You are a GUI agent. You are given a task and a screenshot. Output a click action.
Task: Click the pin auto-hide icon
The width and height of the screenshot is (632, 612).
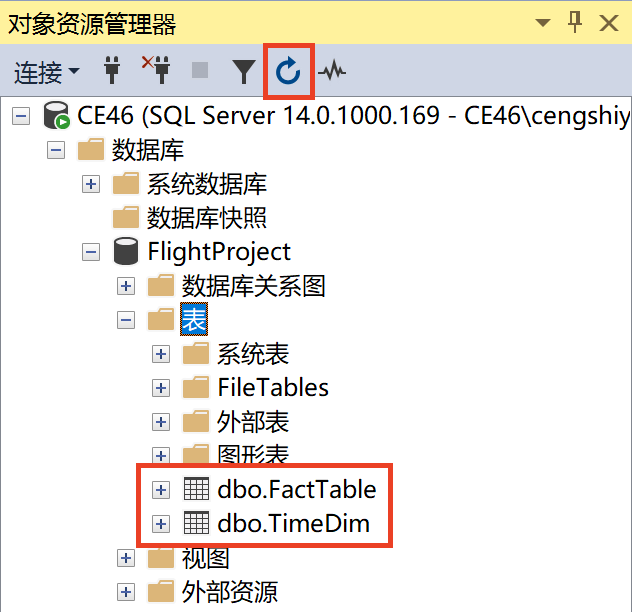(575, 22)
